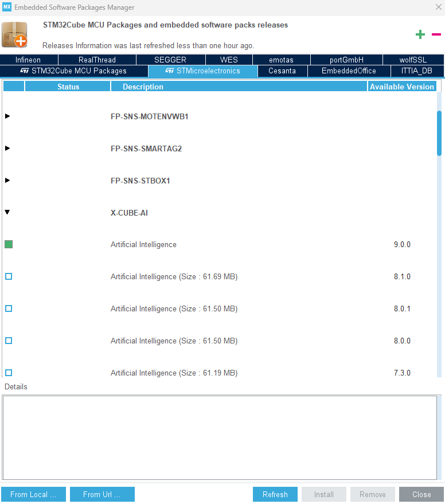
Task: Click the version value 8.0.0
Action: pos(402,341)
